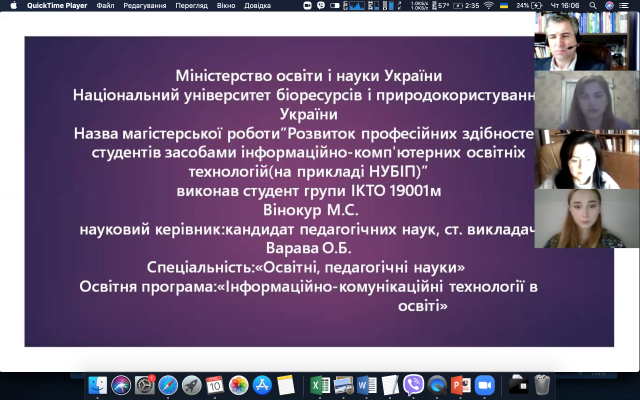The height and width of the screenshot is (400, 640).
Task: Click the 24% battery status indicator
Action: pos(529,5)
